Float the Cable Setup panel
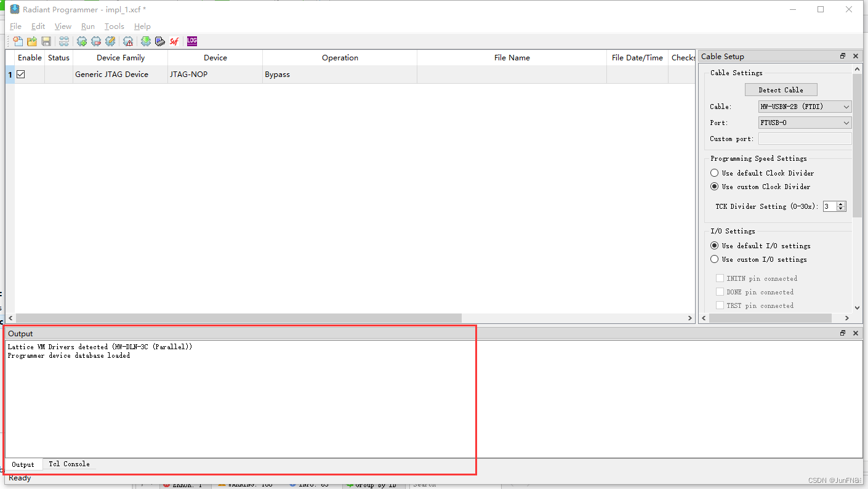 [843, 56]
